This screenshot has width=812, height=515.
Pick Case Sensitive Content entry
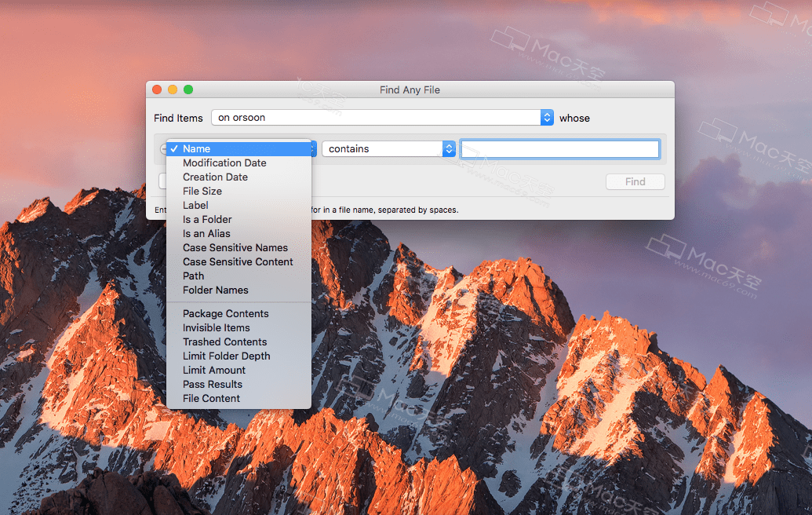[239, 262]
